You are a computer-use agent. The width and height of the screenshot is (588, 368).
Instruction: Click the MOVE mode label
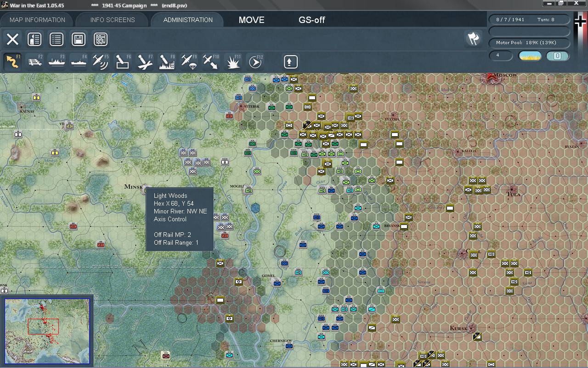252,20
